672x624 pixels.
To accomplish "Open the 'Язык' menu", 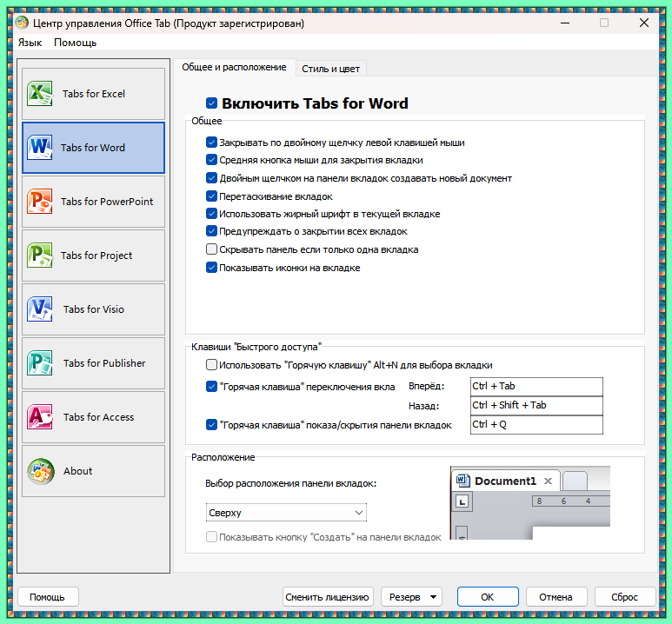I will coord(30,43).
